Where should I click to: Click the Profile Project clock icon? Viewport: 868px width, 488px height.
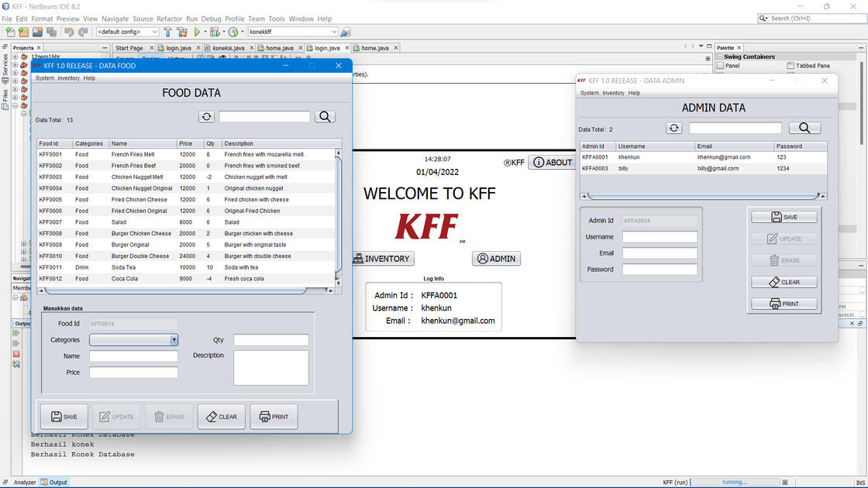(233, 32)
